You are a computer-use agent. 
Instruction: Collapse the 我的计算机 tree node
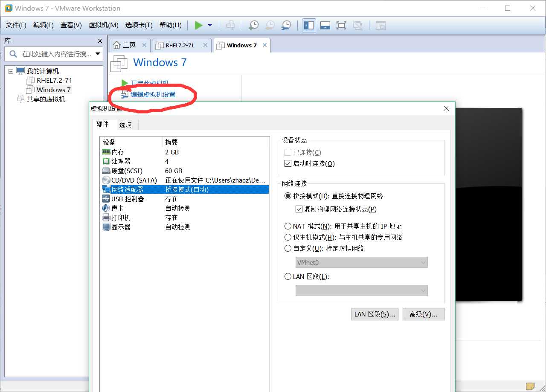tap(11, 71)
